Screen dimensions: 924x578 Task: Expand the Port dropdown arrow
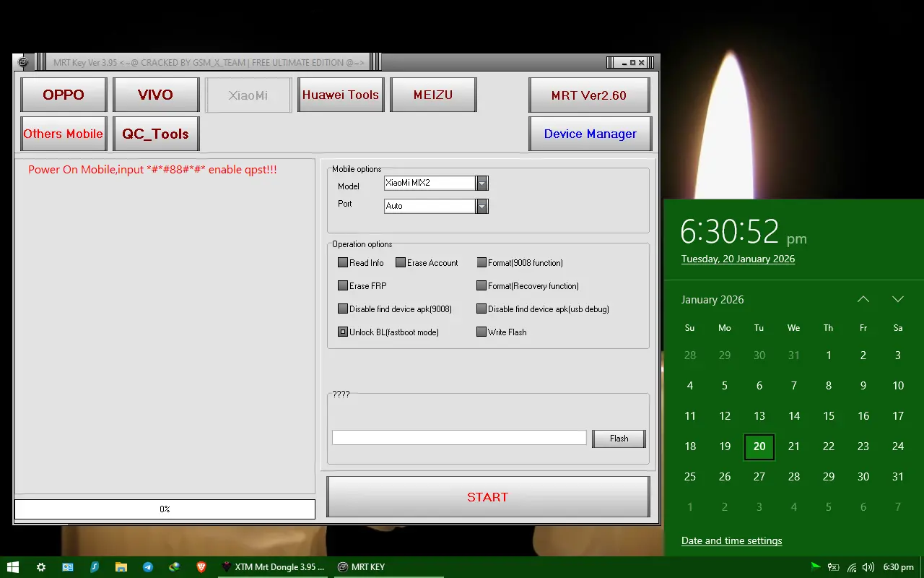click(481, 206)
